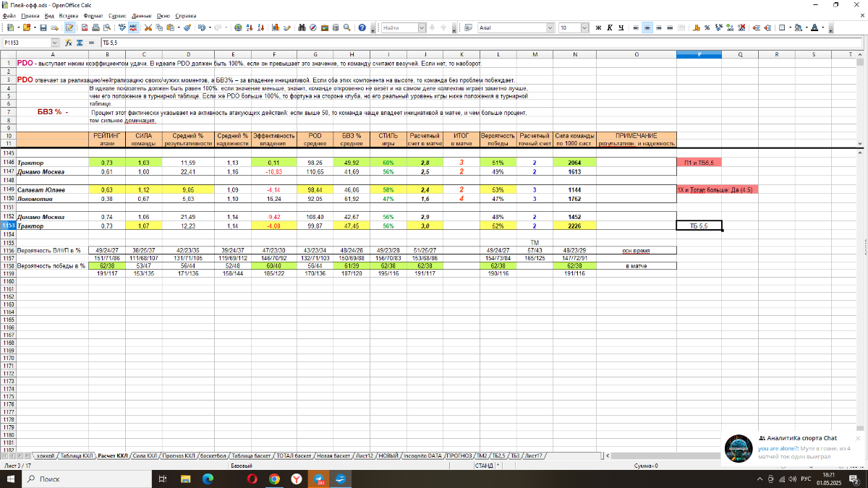Print the file directly
Image resolution: width=868 pixels, height=488 pixels.
tap(95, 27)
